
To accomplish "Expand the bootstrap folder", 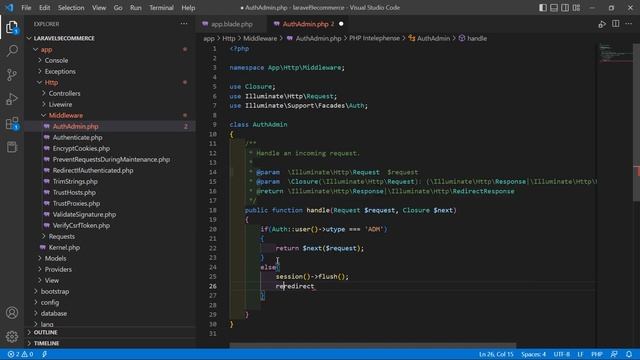I will point(55,291).
